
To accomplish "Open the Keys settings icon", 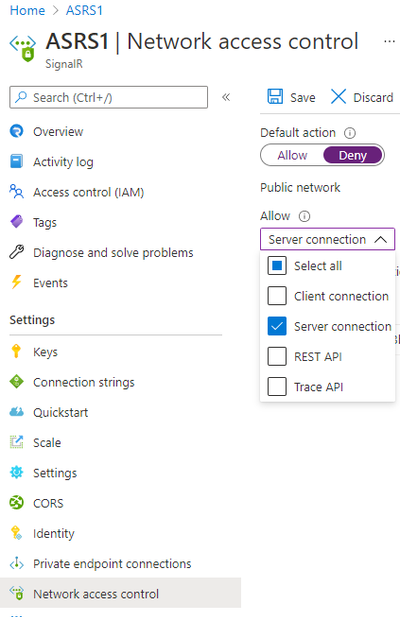I will click(x=16, y=351).
